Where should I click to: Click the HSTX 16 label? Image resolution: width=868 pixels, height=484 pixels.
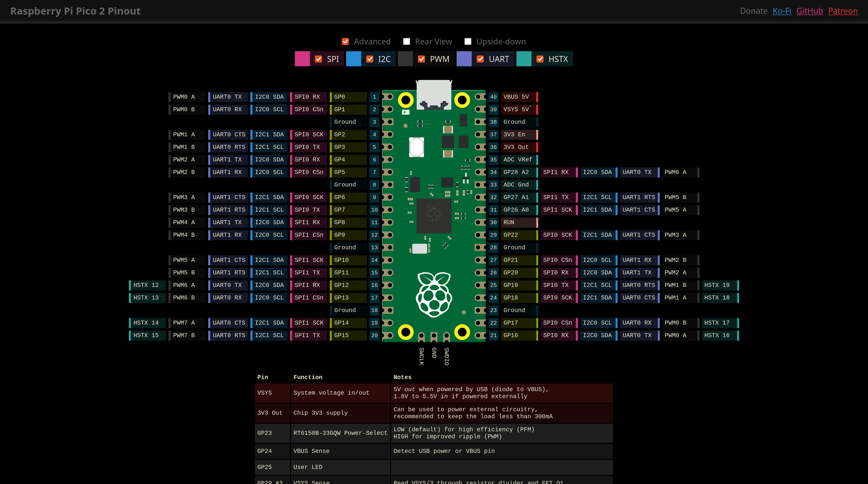720,335
